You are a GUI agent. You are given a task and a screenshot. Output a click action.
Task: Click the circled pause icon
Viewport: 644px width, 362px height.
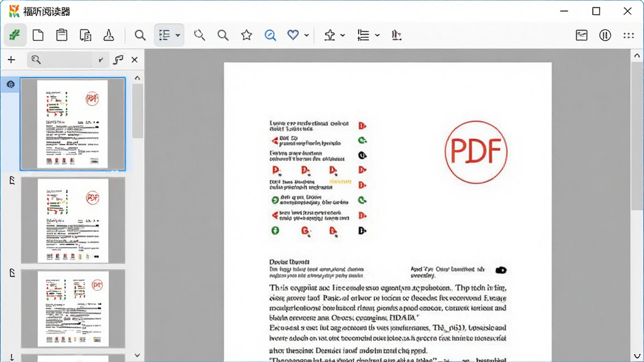coord(605,35)
